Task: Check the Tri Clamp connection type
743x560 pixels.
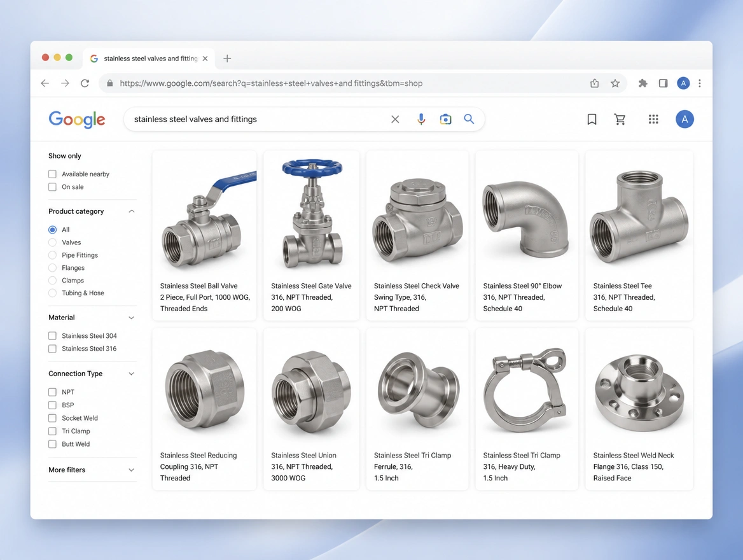Action: coord(52,431)
